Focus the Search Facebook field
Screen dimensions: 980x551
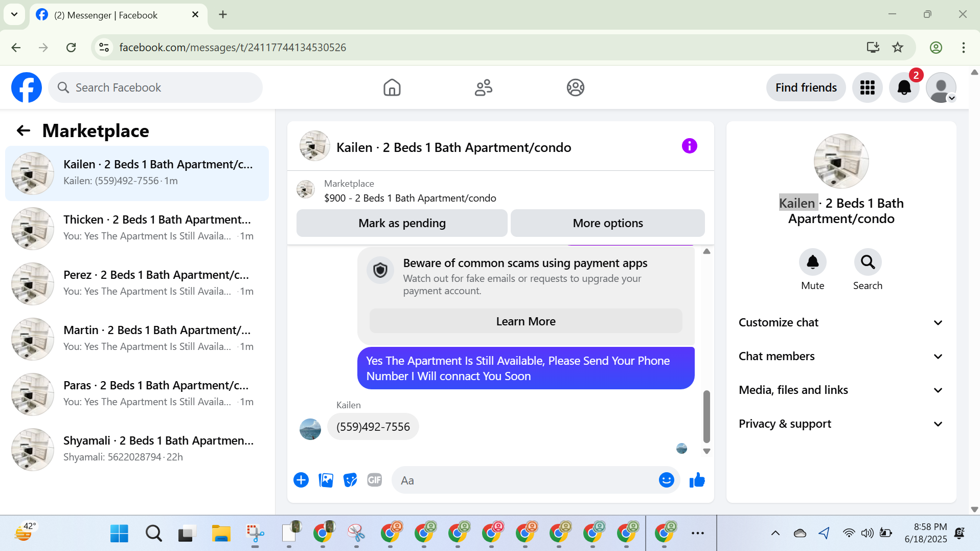click(155, 87)
